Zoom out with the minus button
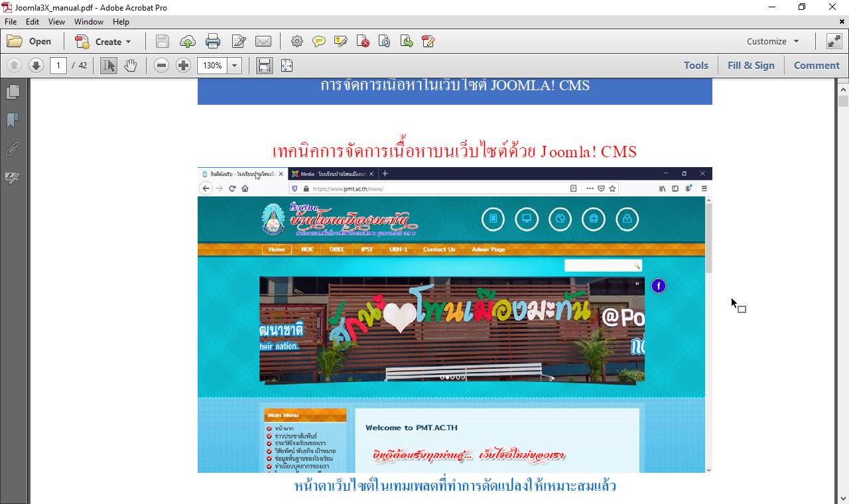Image resolution: width=849 pixels, height=504 pixels. click(161, 65)
